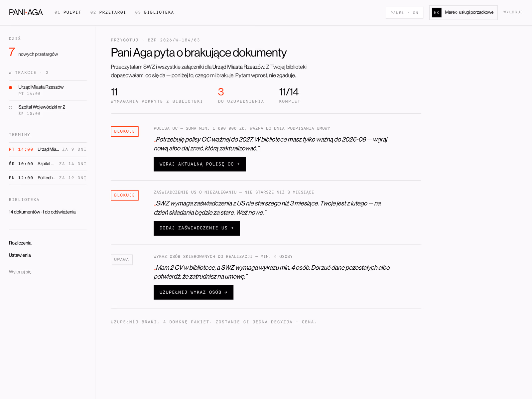Click the Dodaj zaświadczenie US button
532x399 pixels.
[197, 228]
